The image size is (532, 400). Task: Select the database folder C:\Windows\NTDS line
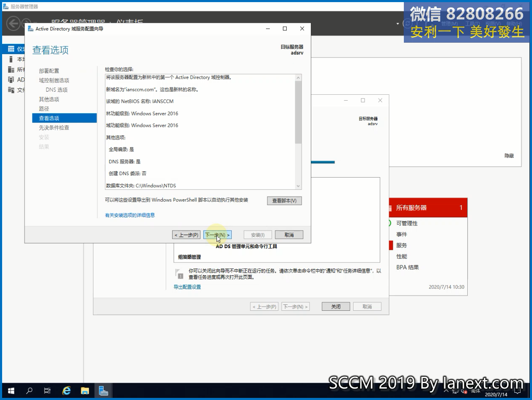point(141,186)
